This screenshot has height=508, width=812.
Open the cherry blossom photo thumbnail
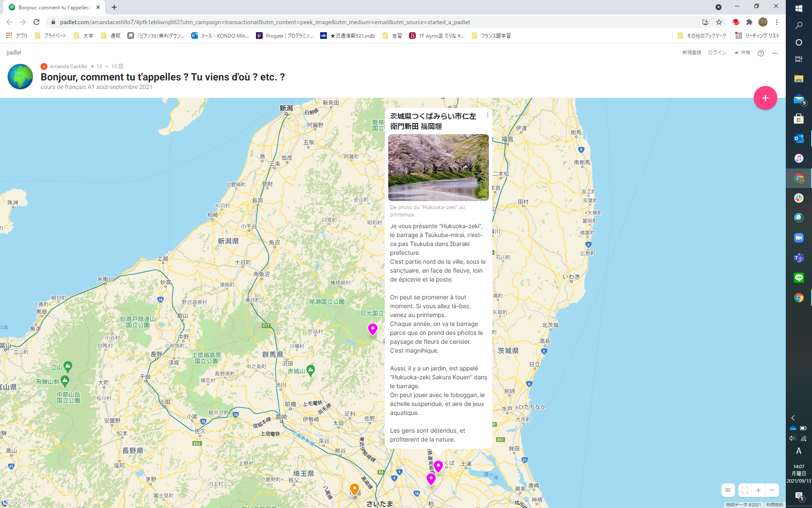tap(438, 168)
